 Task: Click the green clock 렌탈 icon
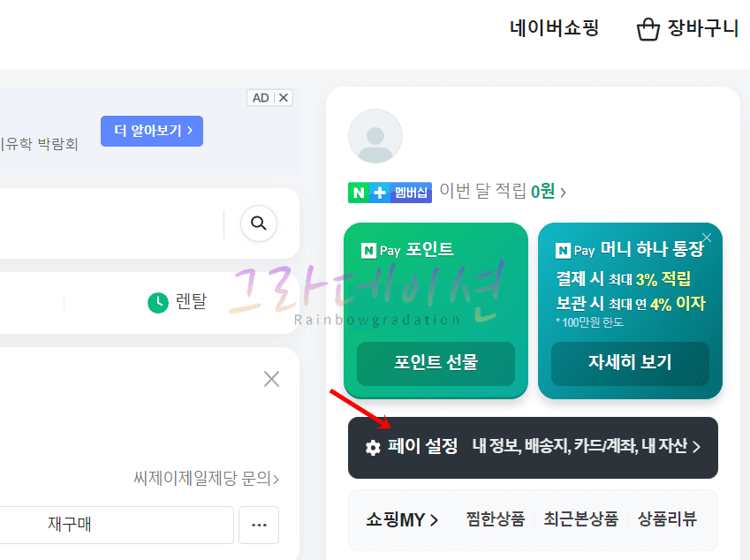(158, 303)
